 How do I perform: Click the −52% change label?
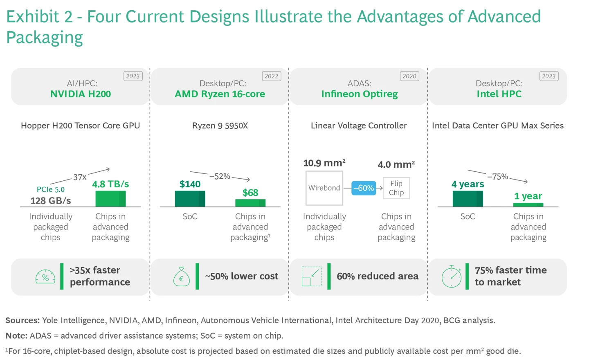220,177
